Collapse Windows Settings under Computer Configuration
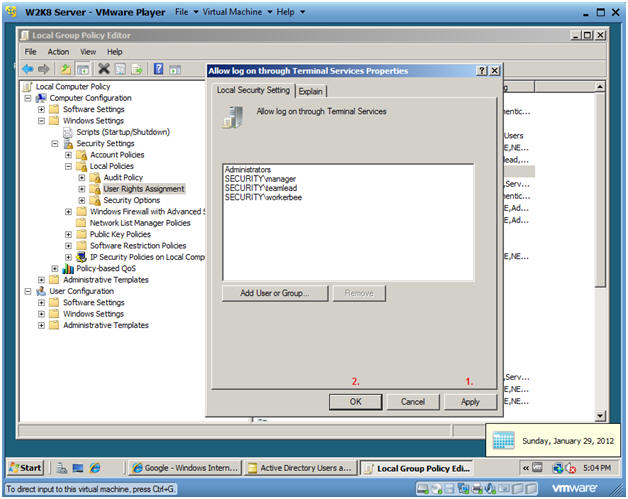Viewport: 628px width, 499px height. coord(41,121)
